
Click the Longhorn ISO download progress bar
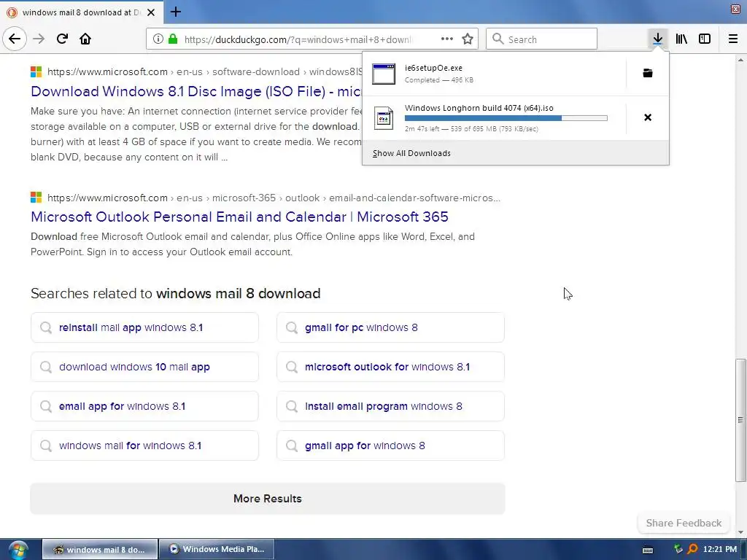tap(506, 118)
